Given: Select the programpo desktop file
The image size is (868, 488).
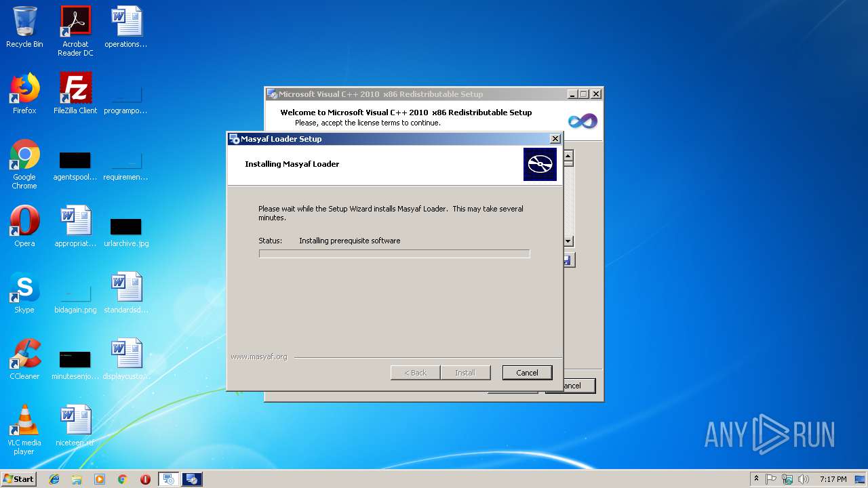Looking at the screenshot, I should coord(126,99).
